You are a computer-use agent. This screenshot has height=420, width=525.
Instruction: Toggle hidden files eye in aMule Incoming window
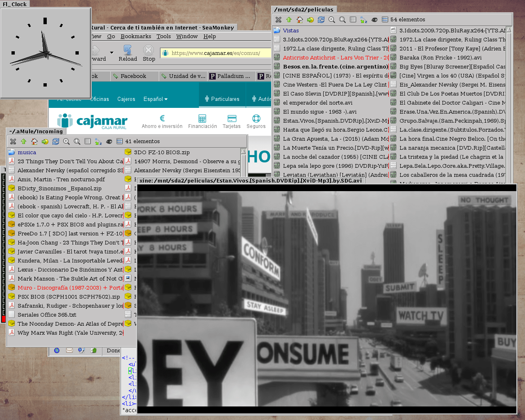pos(109,142)
